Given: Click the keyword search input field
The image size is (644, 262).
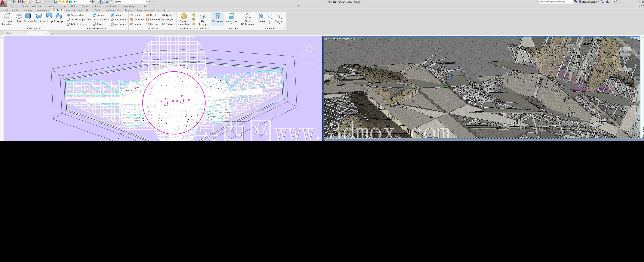Looking at the screenshot, I should tap(556, 2).
